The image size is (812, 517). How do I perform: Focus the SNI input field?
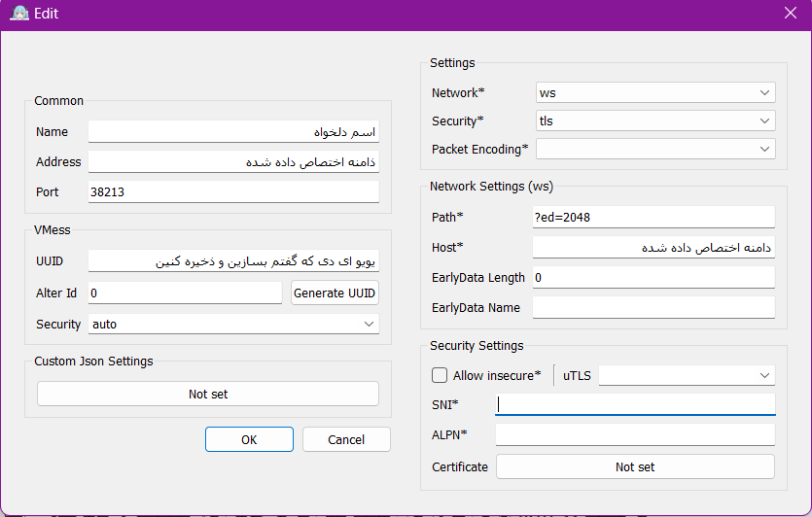point(635,404)
